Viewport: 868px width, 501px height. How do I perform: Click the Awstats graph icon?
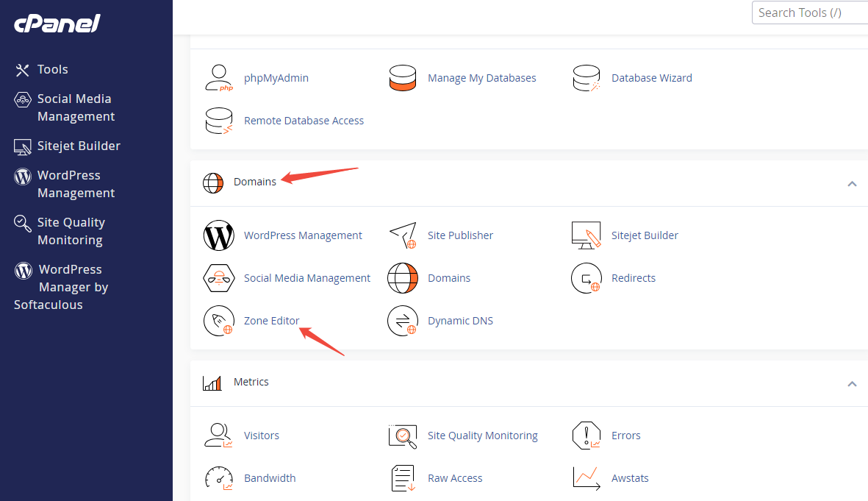tap(587, 478)
